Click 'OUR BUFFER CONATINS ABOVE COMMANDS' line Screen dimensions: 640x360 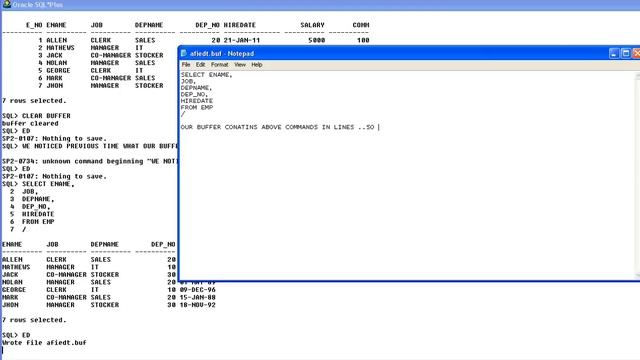point(278,127)
